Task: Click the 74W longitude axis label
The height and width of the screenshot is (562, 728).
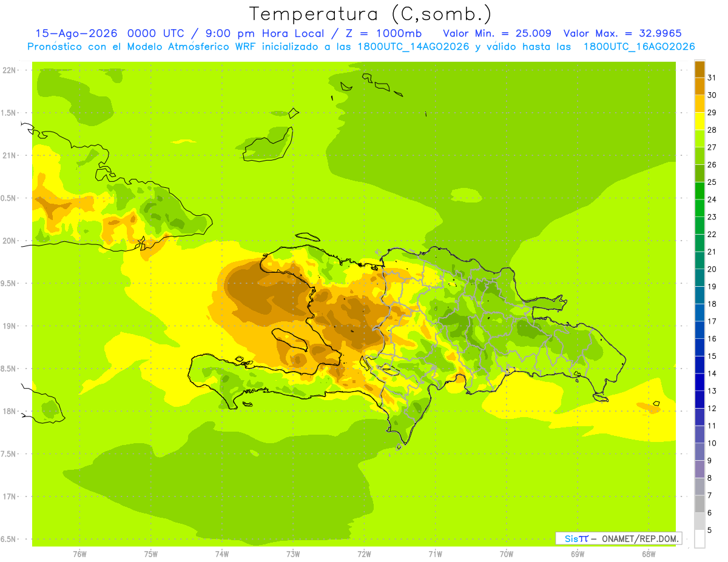Action: pyautogui.click(x=222, y=554)
